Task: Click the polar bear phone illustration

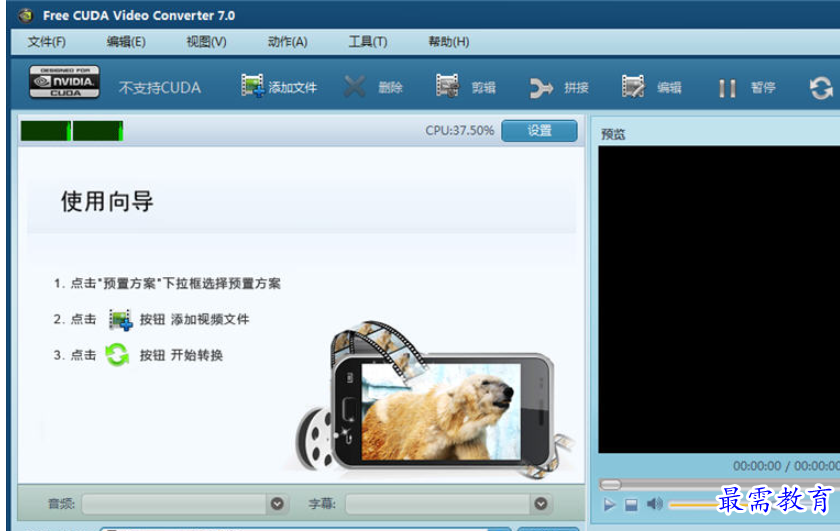Action: (x=434, y=402)
